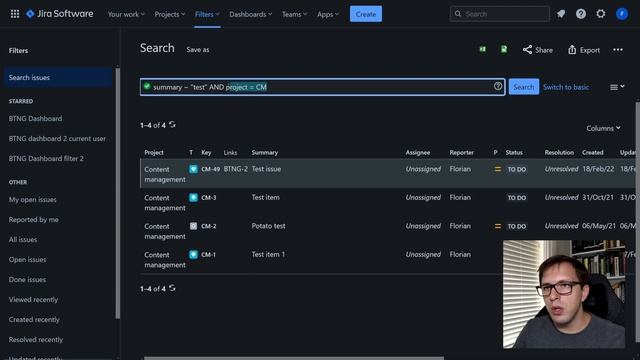Image resolution: width=640 pixels, height=360 pixels.
Task: Expand the Your work menu
Action: [x=126, y=14]
